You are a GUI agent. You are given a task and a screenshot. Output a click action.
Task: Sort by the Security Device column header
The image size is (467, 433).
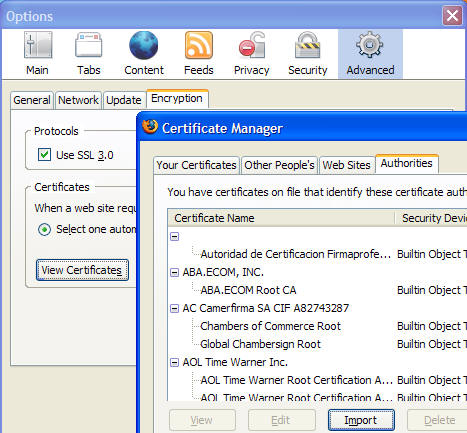tap(431, 218)
